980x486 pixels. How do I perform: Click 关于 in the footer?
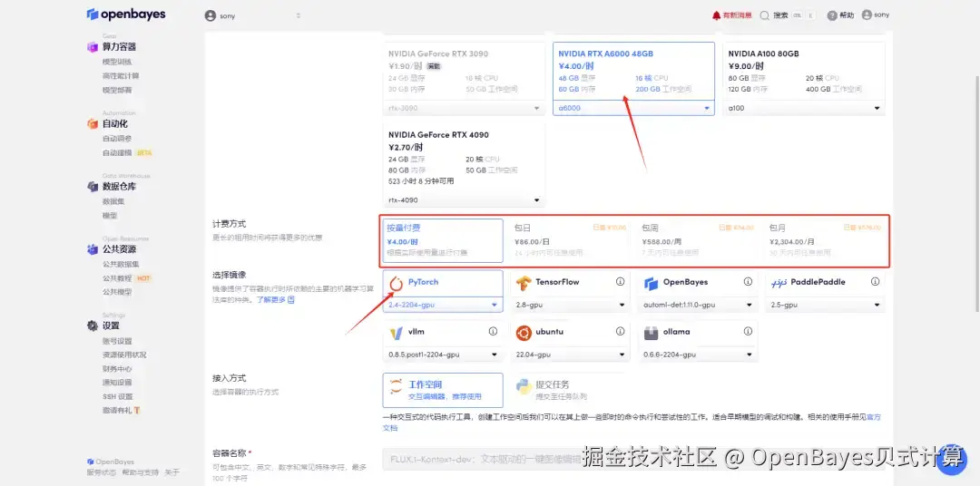coord(171,472)
